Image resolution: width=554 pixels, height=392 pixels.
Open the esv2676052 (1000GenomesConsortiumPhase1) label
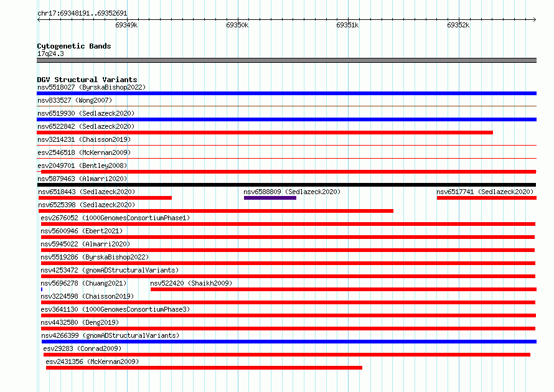[x=115, y=218]
